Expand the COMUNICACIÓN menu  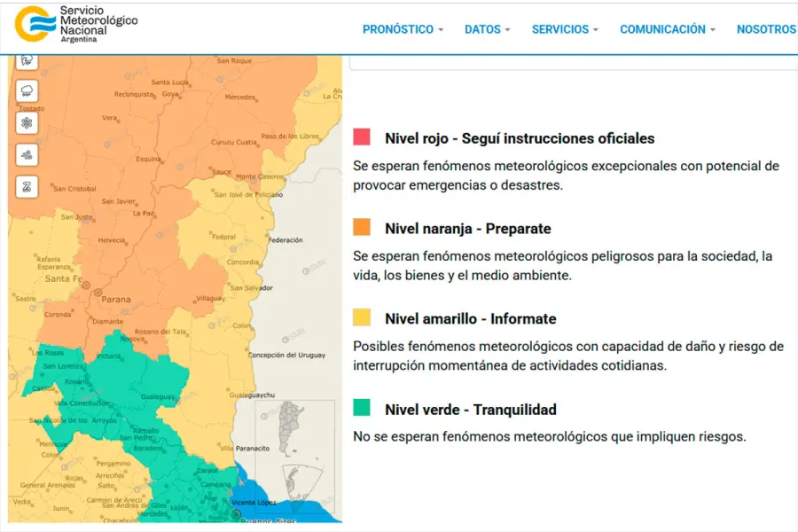coord(668,29)
